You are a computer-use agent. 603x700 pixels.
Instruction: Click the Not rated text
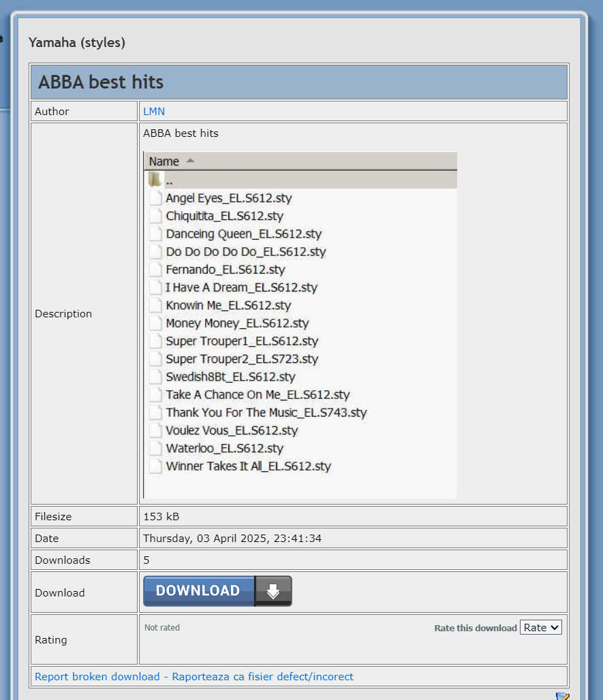click(162, 627)
